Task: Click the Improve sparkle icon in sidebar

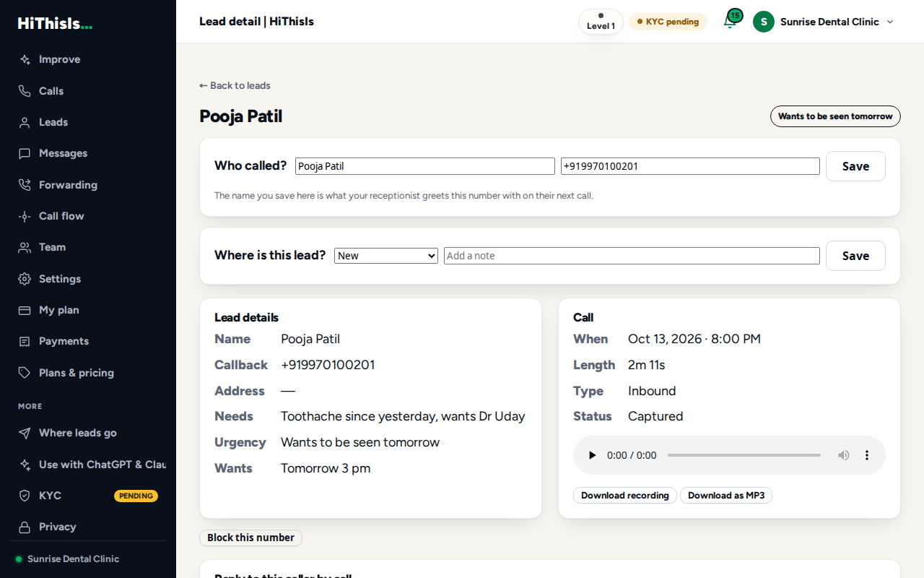Action: coord(25,60)
